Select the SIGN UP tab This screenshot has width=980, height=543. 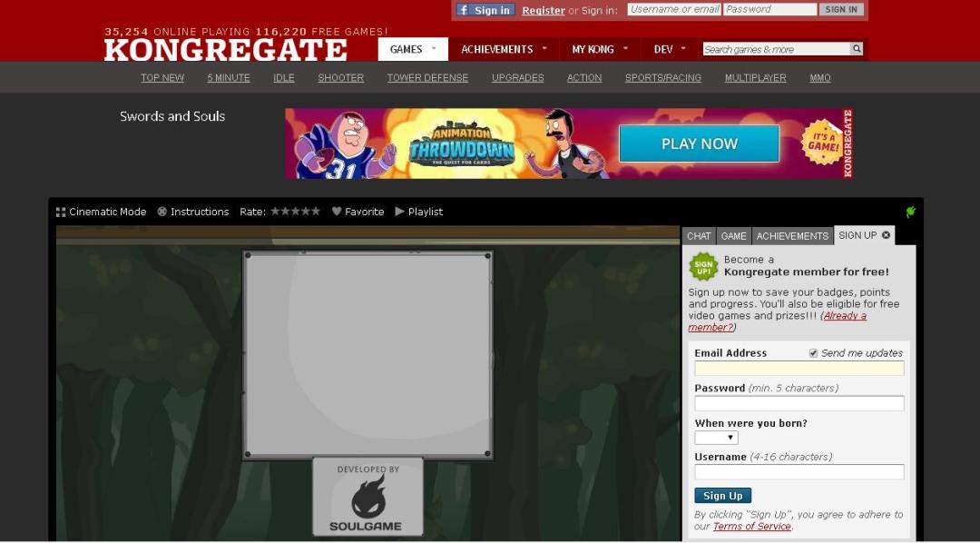pyautogui.click(x=857, y=235)
